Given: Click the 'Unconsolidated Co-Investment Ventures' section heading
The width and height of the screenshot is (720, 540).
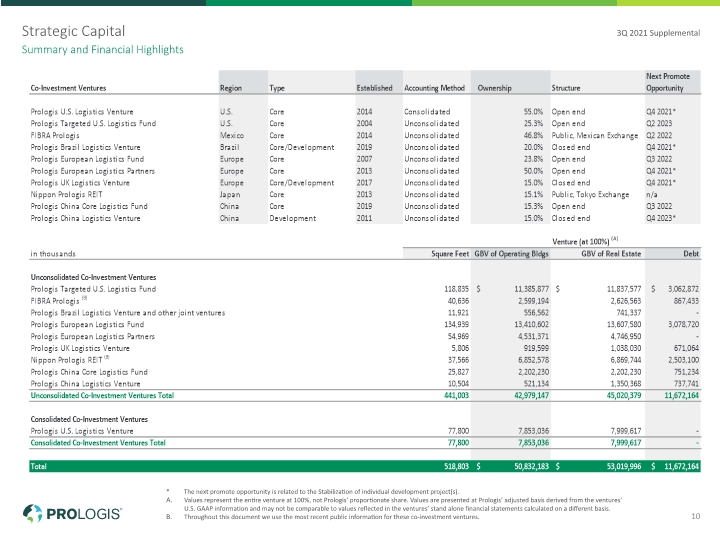Looking at the screenshot, I should 93,277.
